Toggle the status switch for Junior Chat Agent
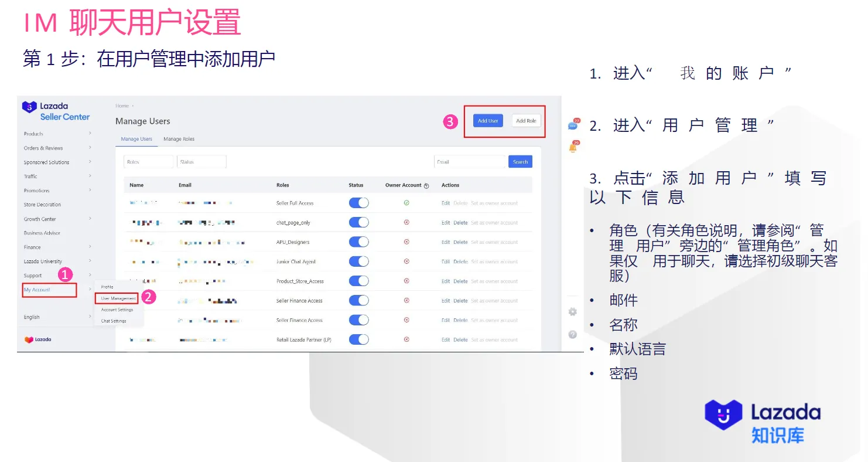Screen dimensions: 868x462 click(358, 261)
